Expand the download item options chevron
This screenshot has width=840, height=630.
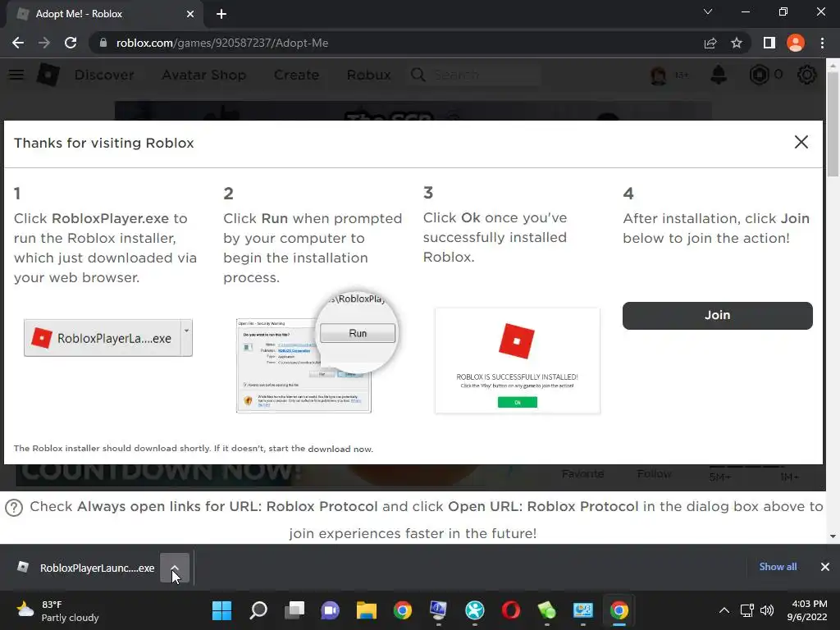[x=175, y=568]
